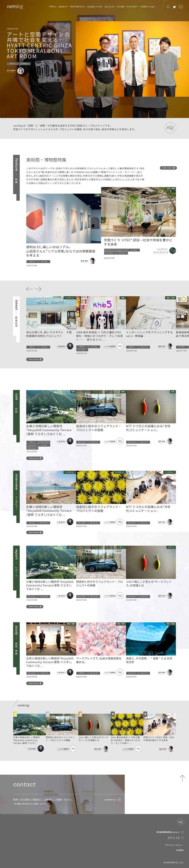Click nlg avatar under ranking number 2
Viewport: 189px width, 868px height.
coord(73,749)
